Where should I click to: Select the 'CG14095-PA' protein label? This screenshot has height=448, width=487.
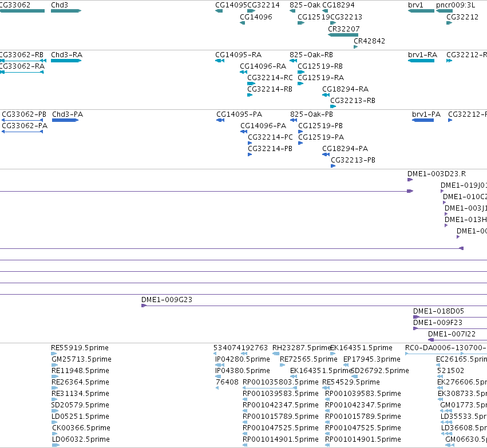(239, 114)
